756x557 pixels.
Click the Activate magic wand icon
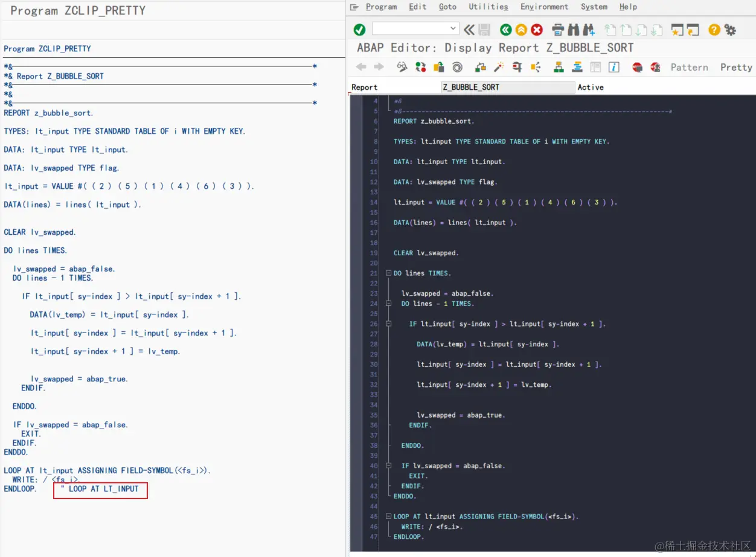click(499, 67)
